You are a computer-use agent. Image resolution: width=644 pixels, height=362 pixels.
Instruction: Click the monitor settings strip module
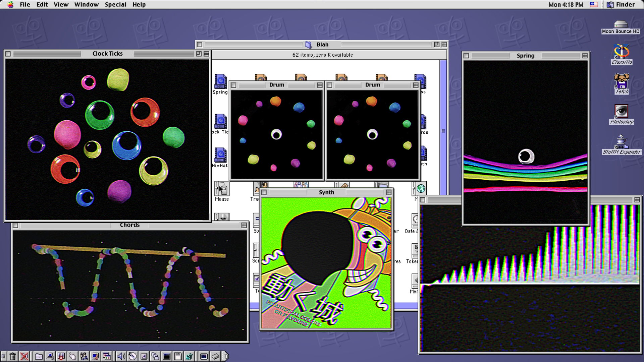(x=203, y=356)
